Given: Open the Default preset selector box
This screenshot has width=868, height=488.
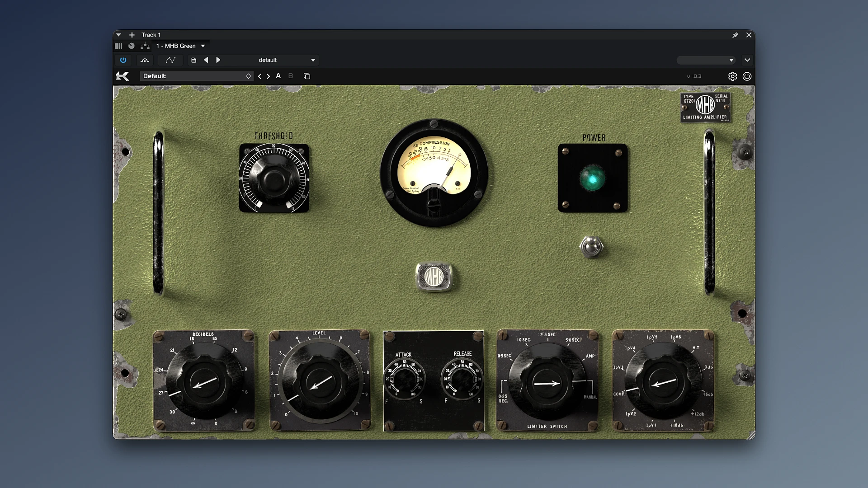Looking at the screenshot, I should tap(197, 76).
